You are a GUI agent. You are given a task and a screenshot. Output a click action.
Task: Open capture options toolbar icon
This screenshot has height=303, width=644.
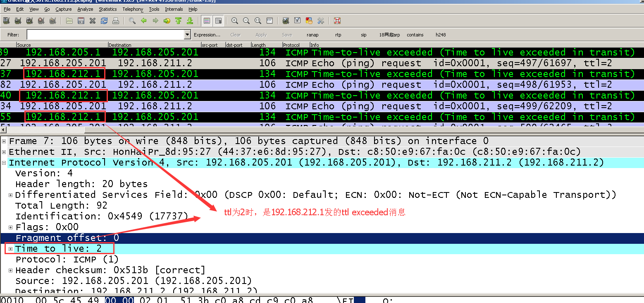point(18,21)
